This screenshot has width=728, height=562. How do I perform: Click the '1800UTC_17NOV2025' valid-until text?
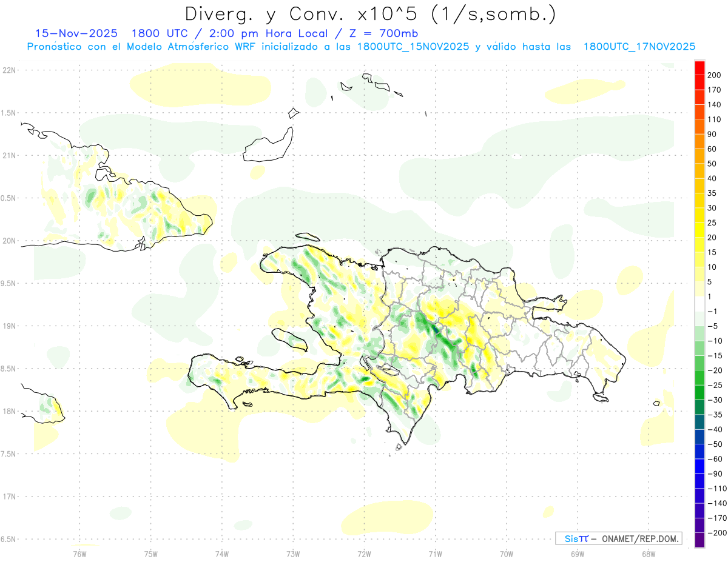coord(639,47)
